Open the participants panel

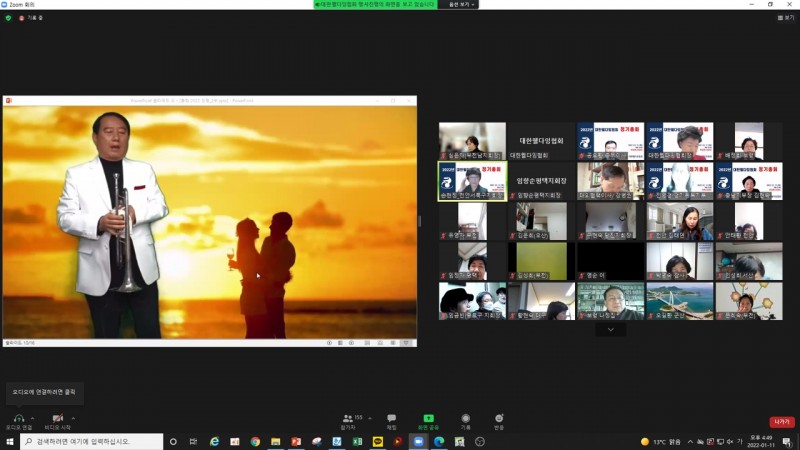coord(348,418)
